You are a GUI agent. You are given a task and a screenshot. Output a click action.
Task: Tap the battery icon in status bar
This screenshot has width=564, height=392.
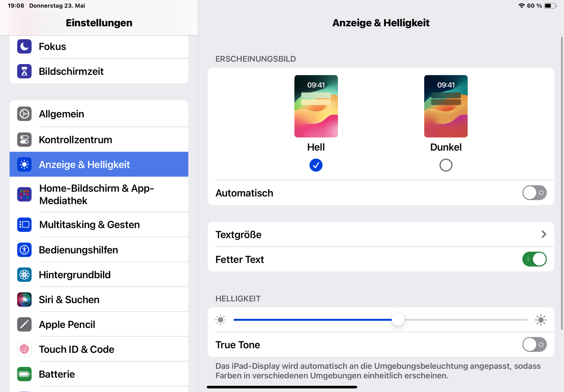click(x=550, y=6)
